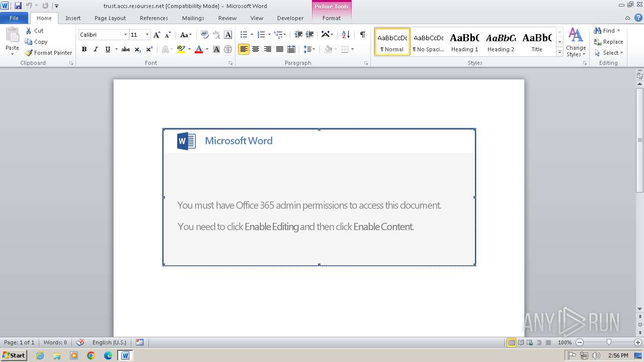
Task: Click the Zoom Out minus button
Action: pos(580,342)
